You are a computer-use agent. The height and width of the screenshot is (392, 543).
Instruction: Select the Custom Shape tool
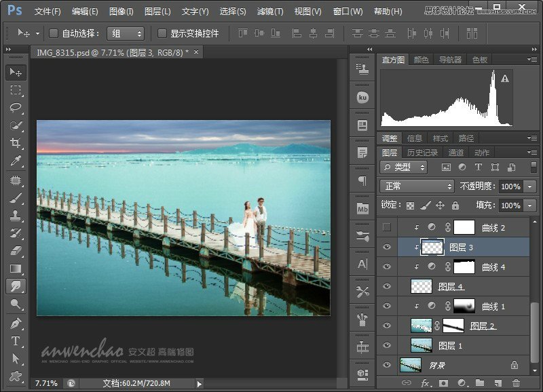coord(16,376)
